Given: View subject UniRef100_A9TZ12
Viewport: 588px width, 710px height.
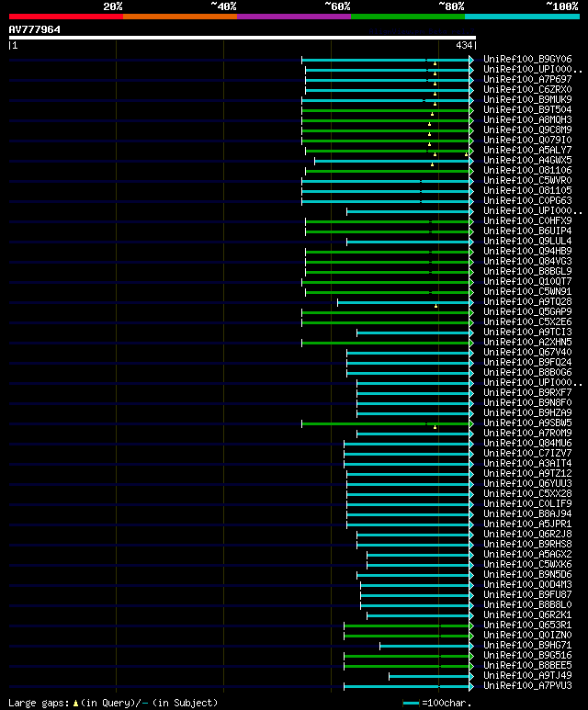Looking at the screenshot, I should tap(527, 474).
